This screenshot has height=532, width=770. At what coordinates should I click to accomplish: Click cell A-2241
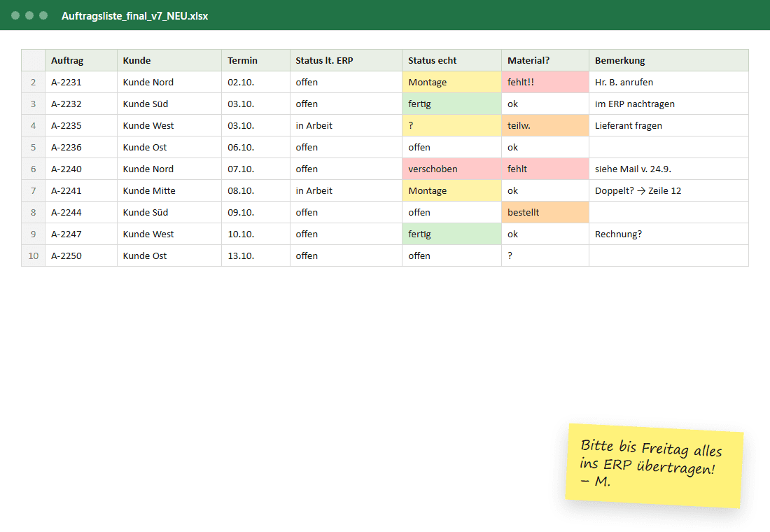coord(81,190)
